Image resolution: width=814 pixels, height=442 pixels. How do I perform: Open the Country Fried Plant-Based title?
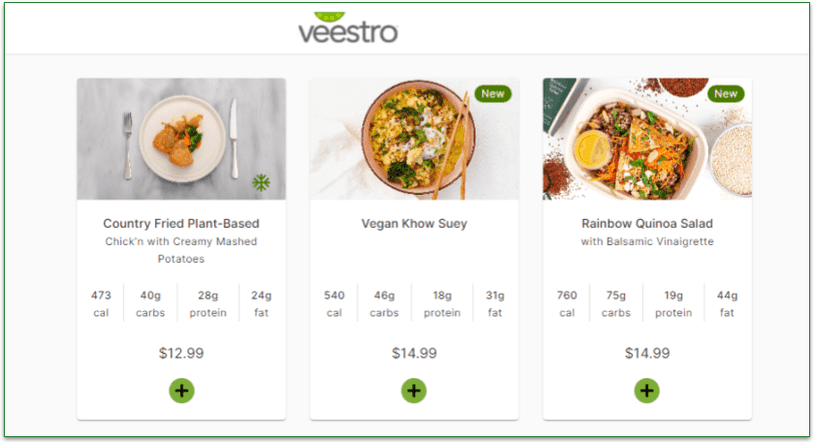(x=181, y=223)
